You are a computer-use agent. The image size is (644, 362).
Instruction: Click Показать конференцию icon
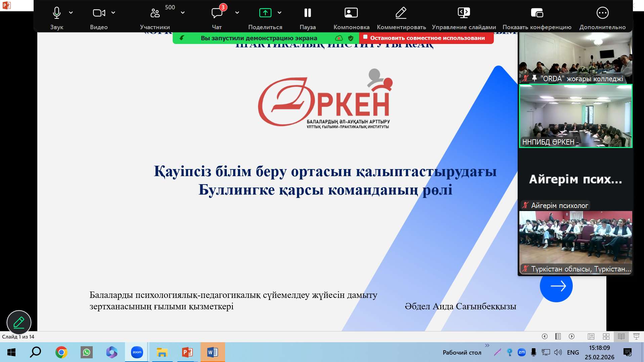pyautogui.click(x=537, y=13)
